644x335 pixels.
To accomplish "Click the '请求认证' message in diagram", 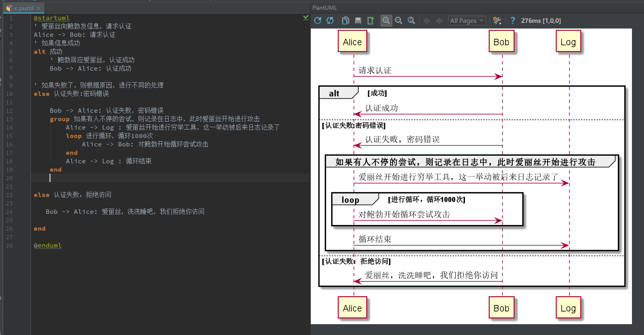I will [375, 71].
